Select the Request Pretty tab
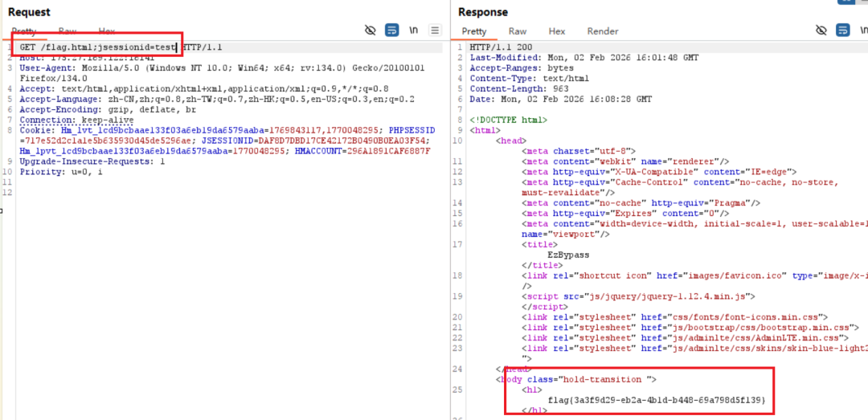This screenshot has height=420, width=868. (x=24, y=31)
